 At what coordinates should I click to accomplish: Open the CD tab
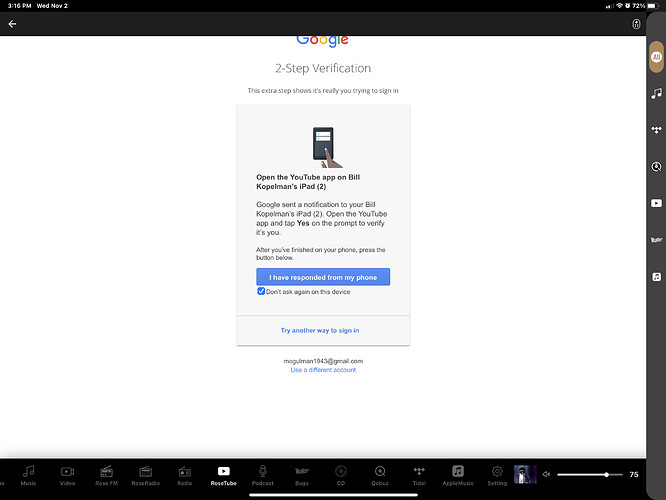click(x=341, y=475)
